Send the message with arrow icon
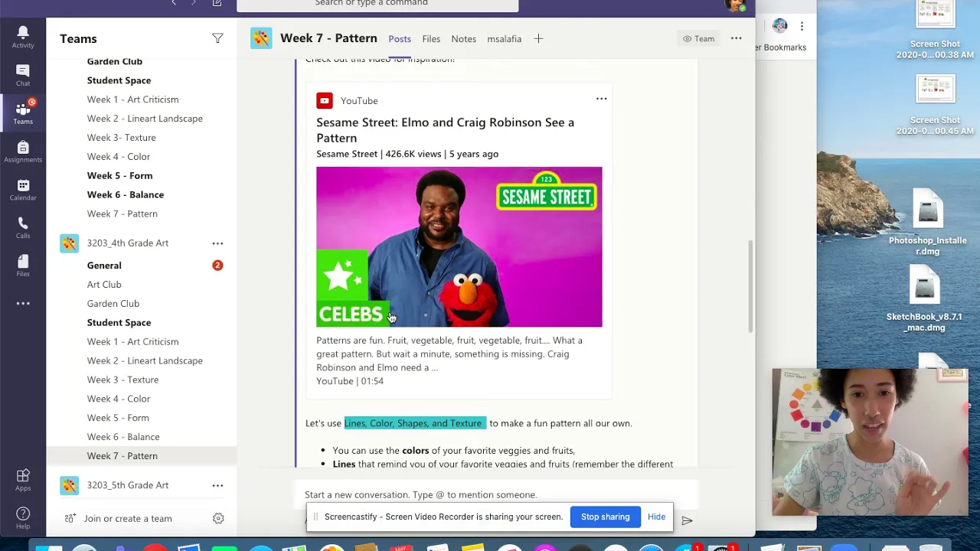This screenshot has width=980, height=551. [x=687, y=520]
